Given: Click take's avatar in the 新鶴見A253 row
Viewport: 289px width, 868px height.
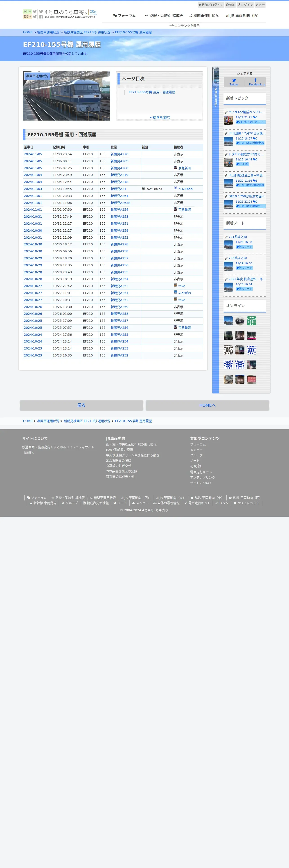Looking at the screenshot, I should pos(175,286).
